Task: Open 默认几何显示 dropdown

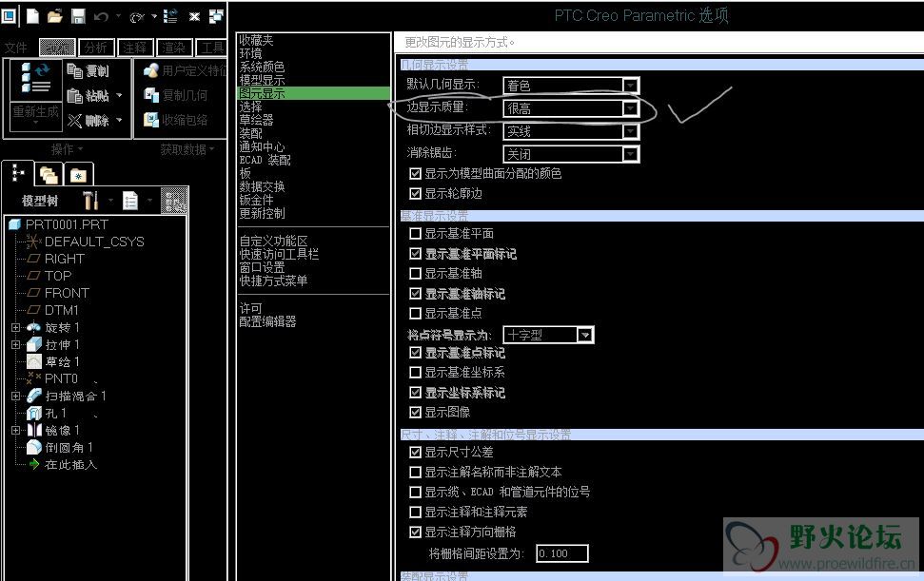Action: pyautogui.click(x=631, y=86)
